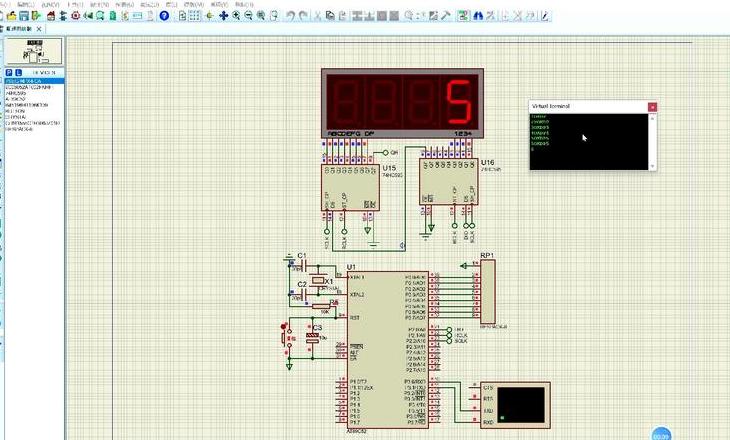Open the Help menu
The width and height of the screenshot is (730, 440).
click(x=243, y=4)
